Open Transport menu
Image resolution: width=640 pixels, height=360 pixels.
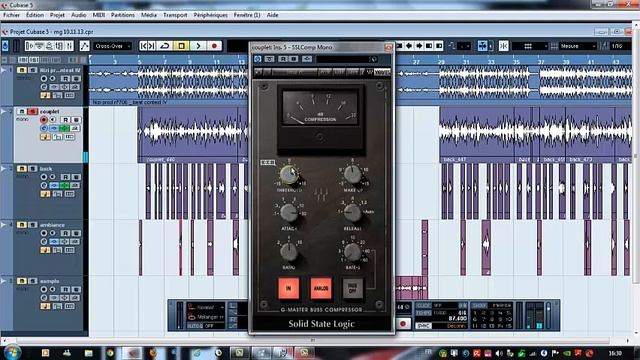[175, 15]
